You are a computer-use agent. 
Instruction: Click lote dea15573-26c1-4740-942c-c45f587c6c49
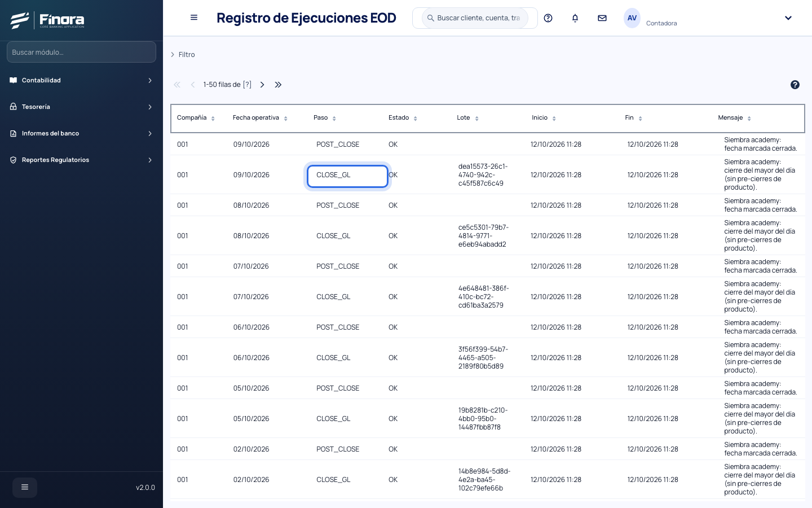(483, 175)
